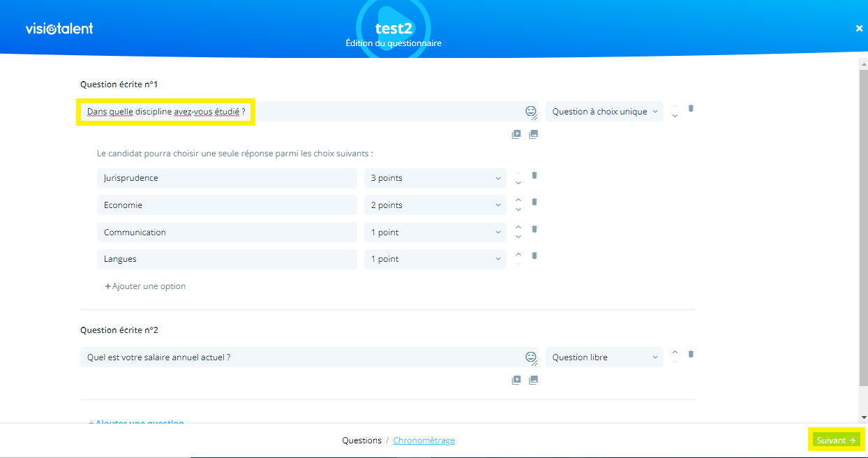The image size is (868, 458).
Task: Delete the Jurisprudence answer option
Action: 534,175
